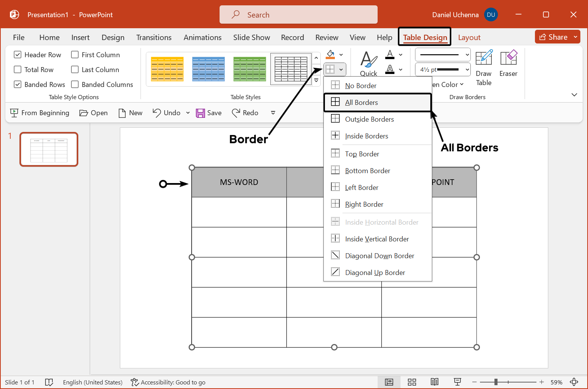Viewport: 588px width, 389px height.
Task: Apply Outside Borders to the table
Action: coord(369,119)
